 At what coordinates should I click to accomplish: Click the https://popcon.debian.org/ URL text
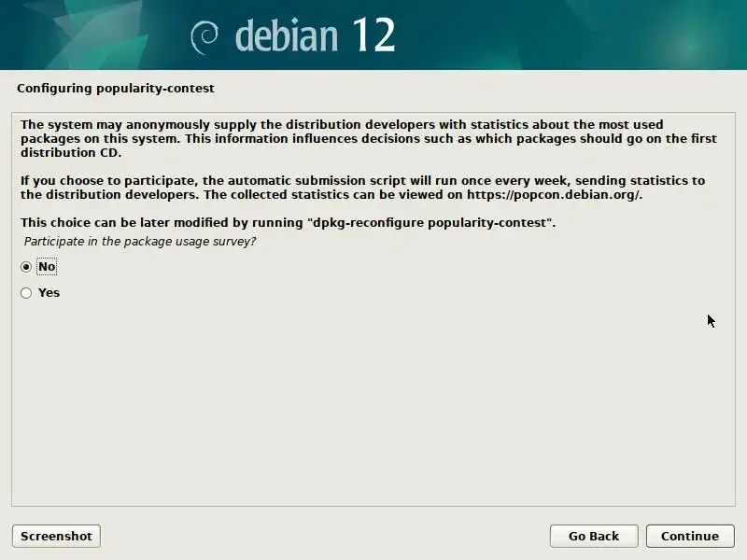pyautogui.click(x=555, y=195)
